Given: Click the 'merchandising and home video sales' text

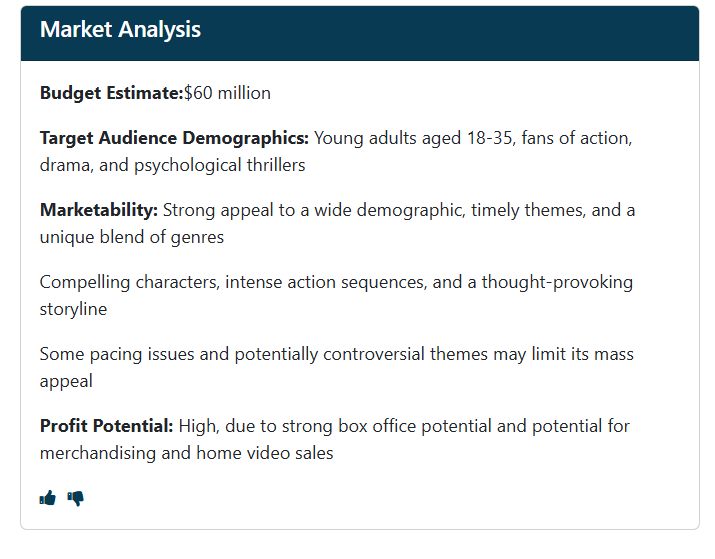Looking at the screenshot, I should point(187,453).
